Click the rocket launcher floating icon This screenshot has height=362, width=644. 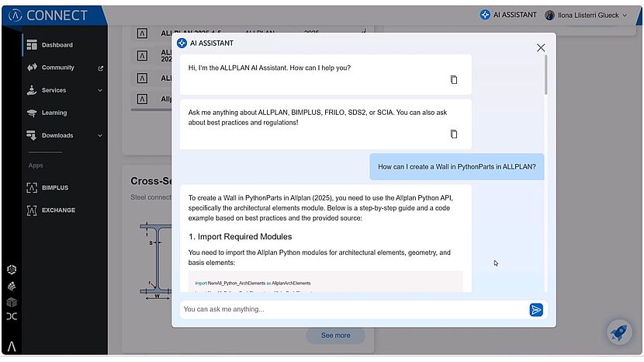(x=619, y=332)
